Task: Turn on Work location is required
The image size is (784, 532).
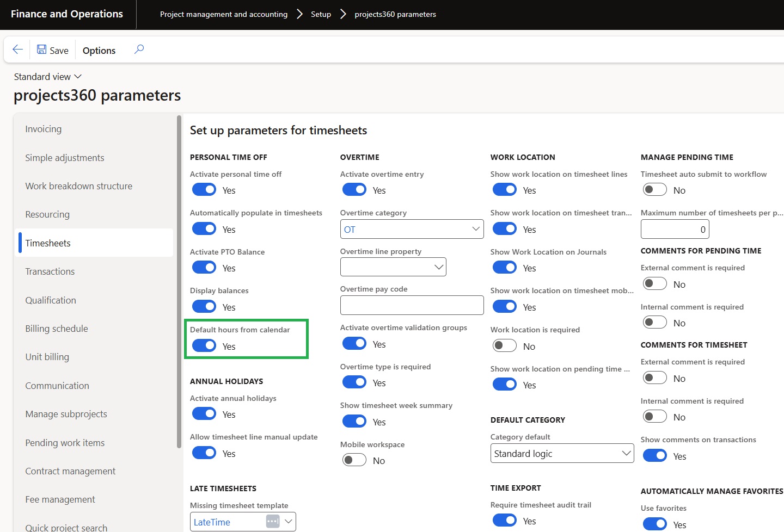Action: tap(504, 346)
